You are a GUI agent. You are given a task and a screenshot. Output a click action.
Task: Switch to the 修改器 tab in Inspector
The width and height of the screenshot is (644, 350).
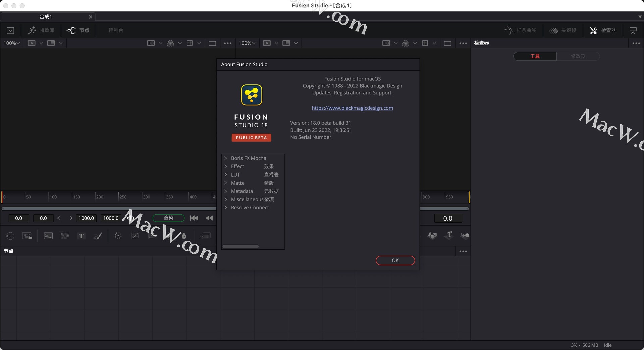click(x=578, y=56)
